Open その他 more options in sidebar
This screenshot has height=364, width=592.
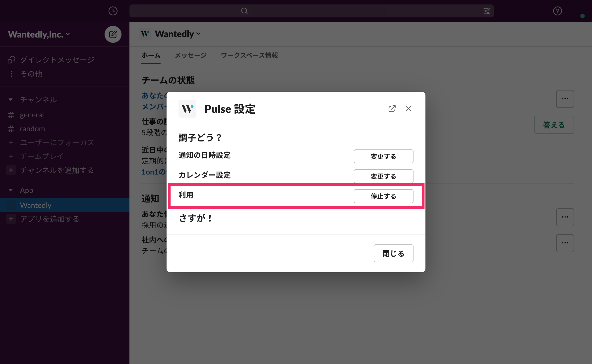coord(31,74)
